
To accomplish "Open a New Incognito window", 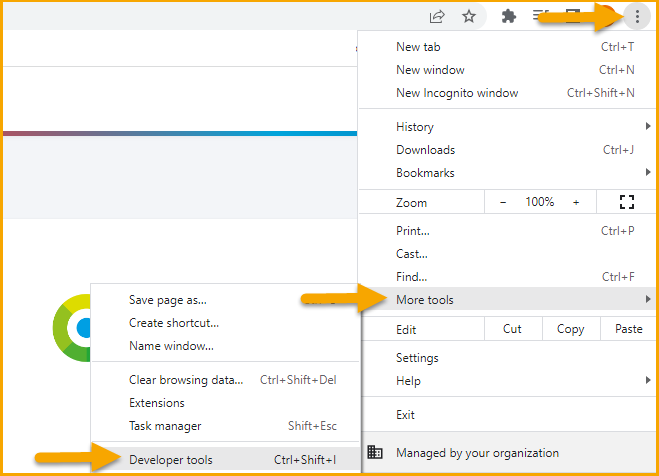I will click(507, 93).
